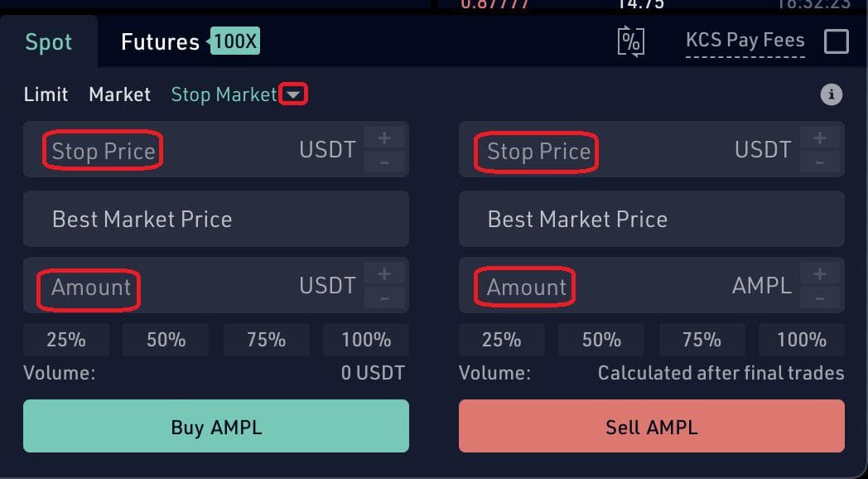Click the fee percentage swap icon
The height and width of the screenshot is (479, 868).
click(631, 41)
